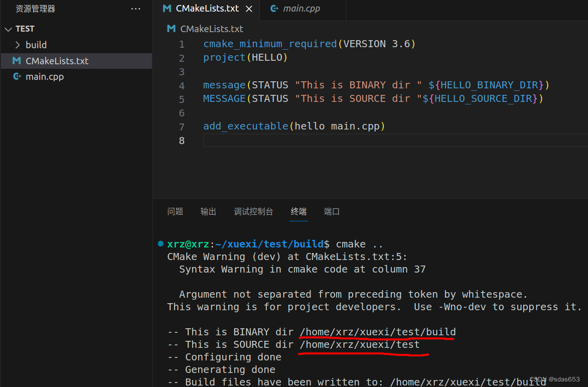The width and height of the screenshot is (588, 387).
Task: Open the 端口 panel tab
Action: (x=331, y=211)
